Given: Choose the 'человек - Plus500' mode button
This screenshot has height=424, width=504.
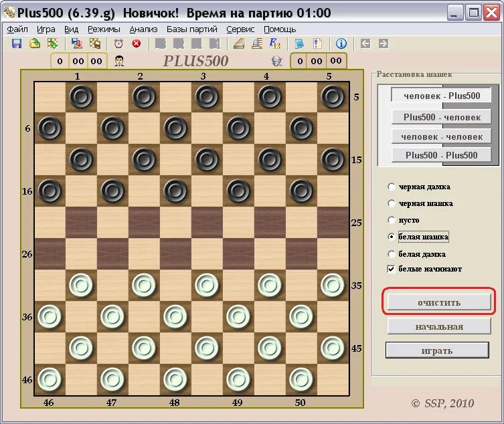Looking at the screenshot, I should (441, 96).
